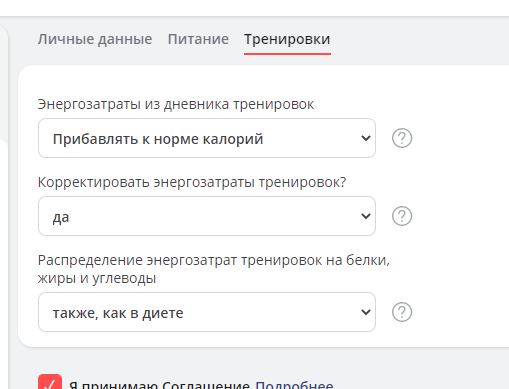
Task: Open help icon for Энергозатраты из дневника тренировок
Action: 402,138
